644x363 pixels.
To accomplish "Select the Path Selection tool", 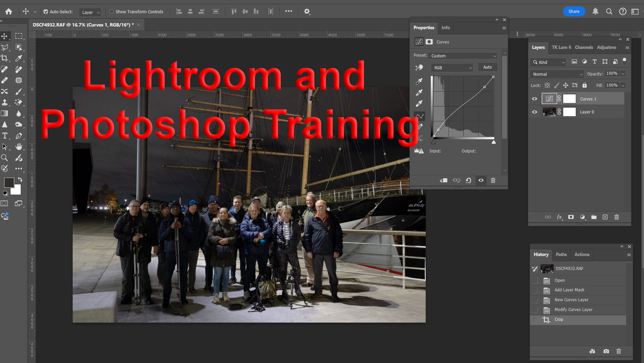I will 5,146.
